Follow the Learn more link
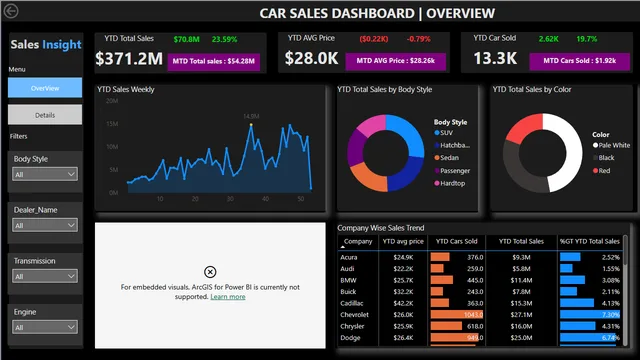The height and width of the screenshot is (360, 640). [228, 297]
